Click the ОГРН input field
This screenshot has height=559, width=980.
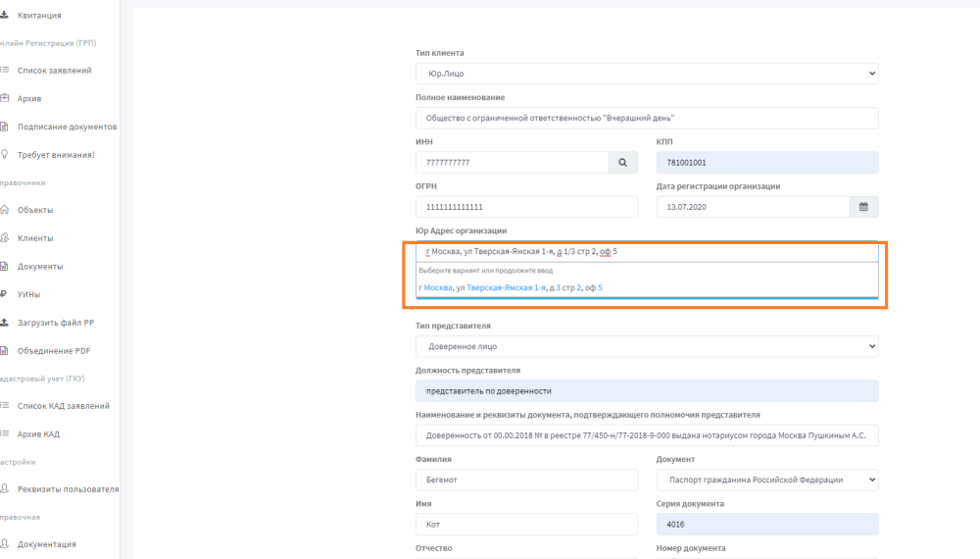pos(526,207)
